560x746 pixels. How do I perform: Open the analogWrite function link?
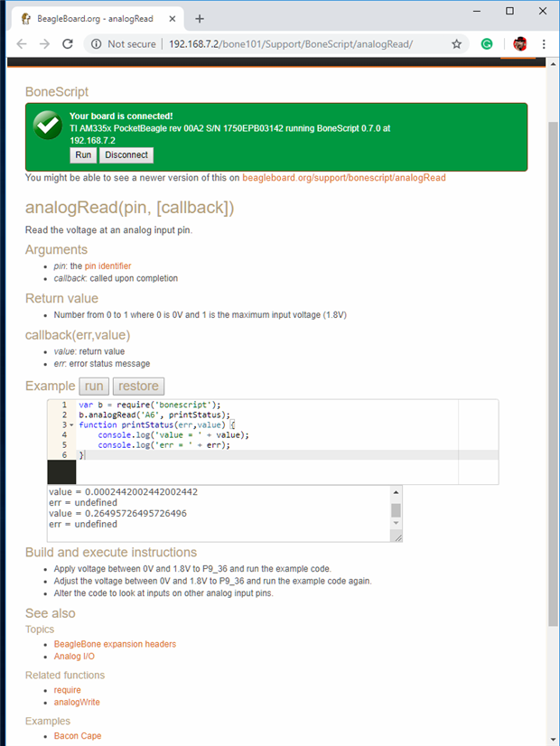coord(77,703)
